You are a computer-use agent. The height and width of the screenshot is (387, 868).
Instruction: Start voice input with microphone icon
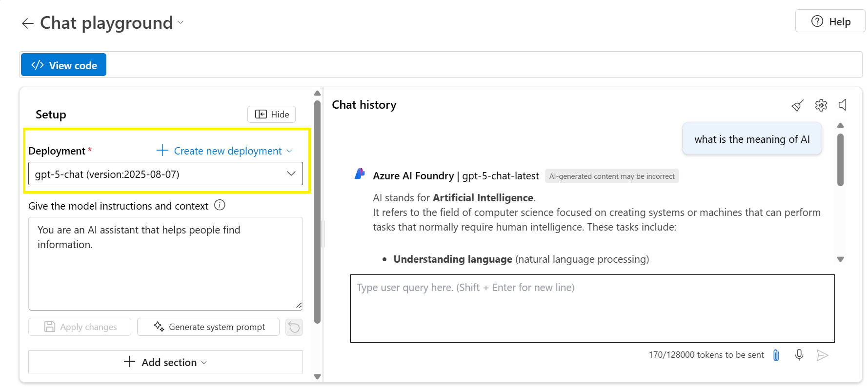(799, 355)
